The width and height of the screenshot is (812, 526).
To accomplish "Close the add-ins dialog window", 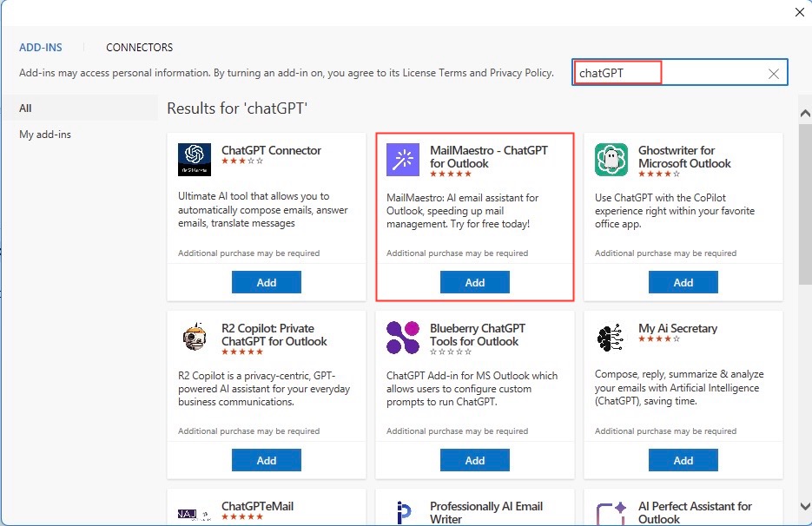I will point(800,12).
